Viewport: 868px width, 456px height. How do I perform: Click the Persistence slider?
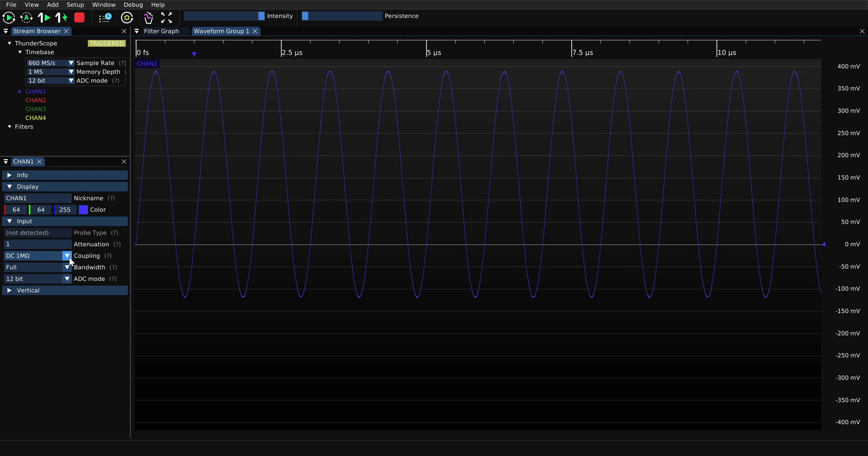[x=342, y=16]
